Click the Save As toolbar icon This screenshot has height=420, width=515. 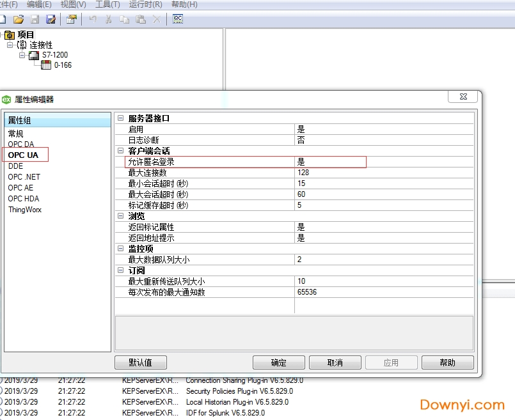tap(51, 19)
